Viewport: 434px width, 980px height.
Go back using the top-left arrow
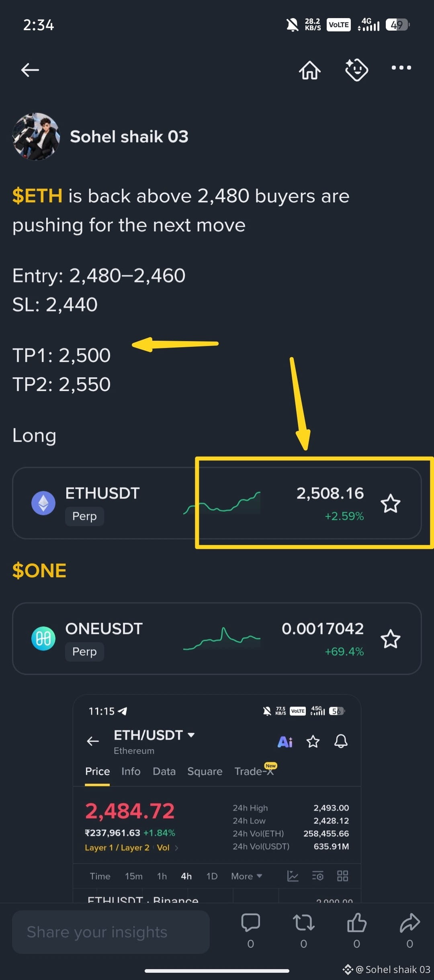pos(30,70)
